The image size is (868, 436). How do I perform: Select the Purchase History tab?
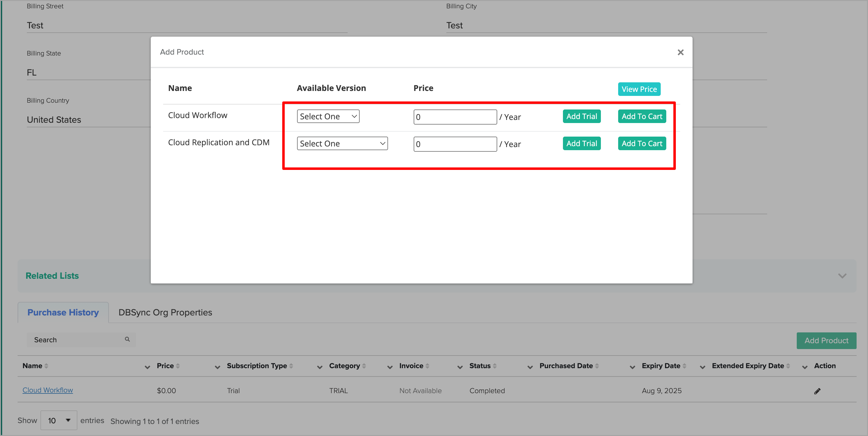coord(63,312)
